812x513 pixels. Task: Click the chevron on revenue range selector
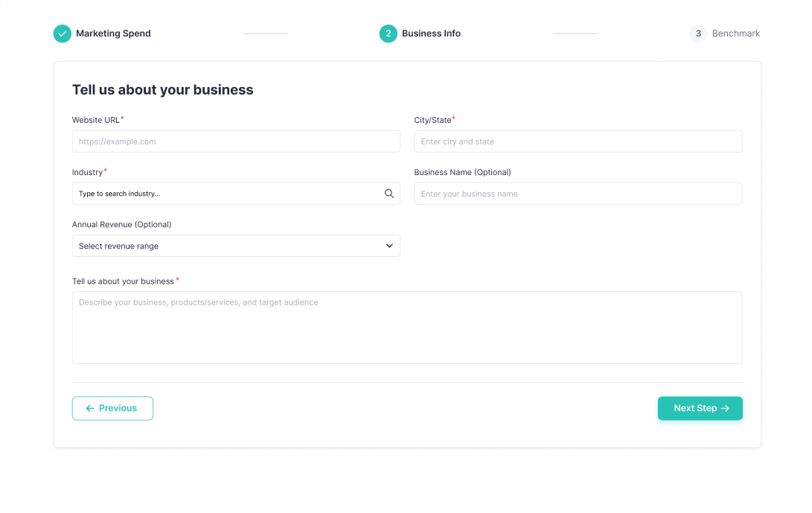click(x=389, y=246)
